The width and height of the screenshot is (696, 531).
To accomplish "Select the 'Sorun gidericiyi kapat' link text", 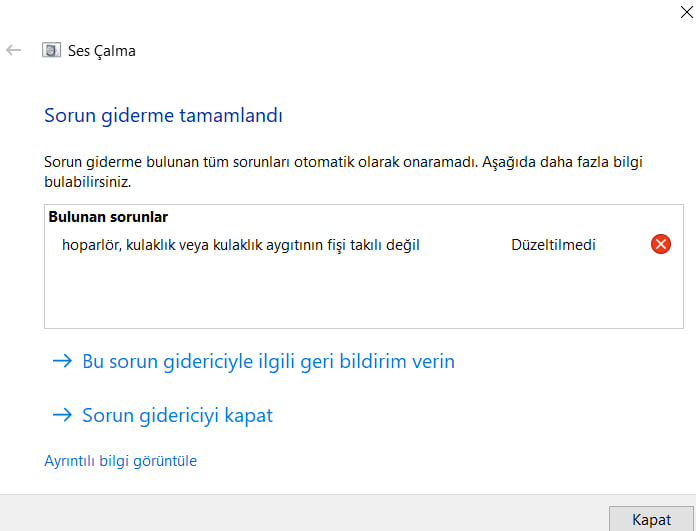I will pos(177,415).
